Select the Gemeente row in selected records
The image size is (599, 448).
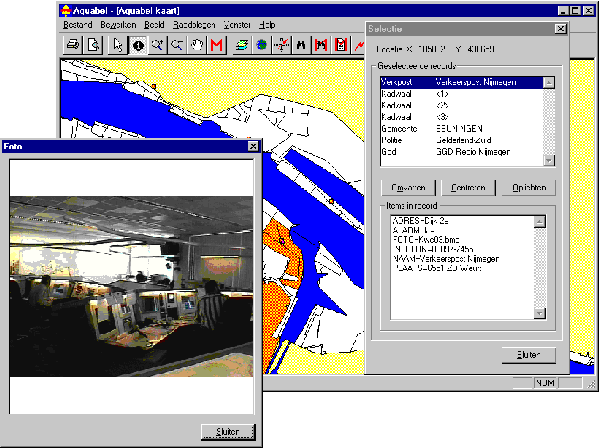(x=461, y=129)
